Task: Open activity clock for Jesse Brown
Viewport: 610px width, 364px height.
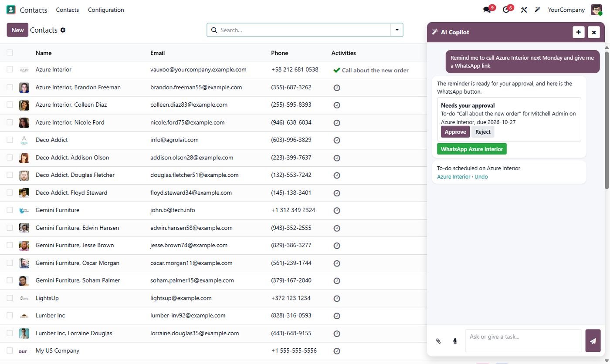Action: click(x=336, y=246)
